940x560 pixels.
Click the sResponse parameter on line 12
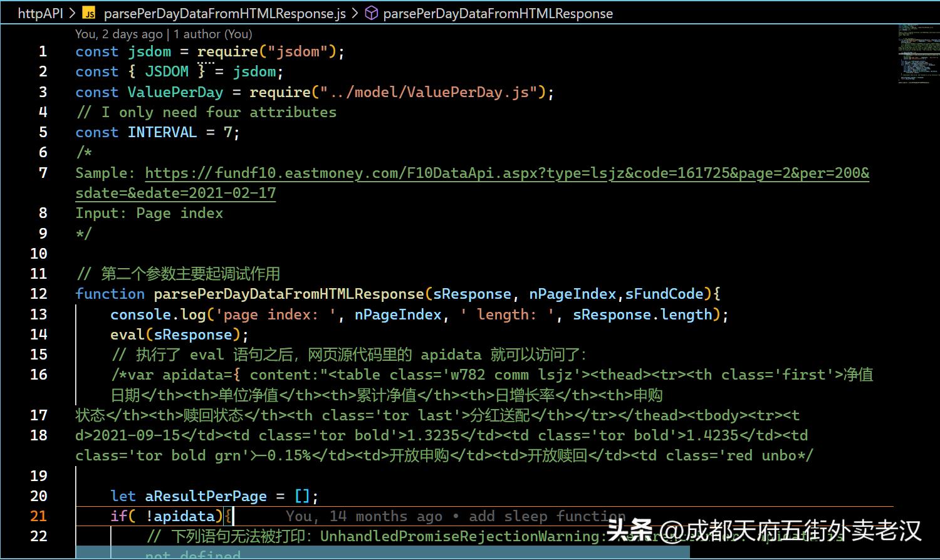pyautogui.click(x=472, y=294)
